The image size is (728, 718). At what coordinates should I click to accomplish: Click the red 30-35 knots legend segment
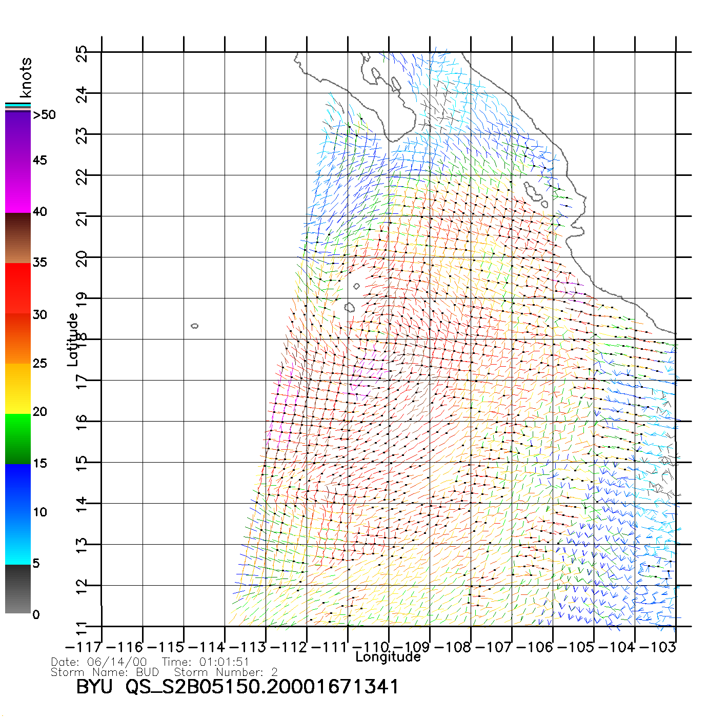[x=17, y=288]
